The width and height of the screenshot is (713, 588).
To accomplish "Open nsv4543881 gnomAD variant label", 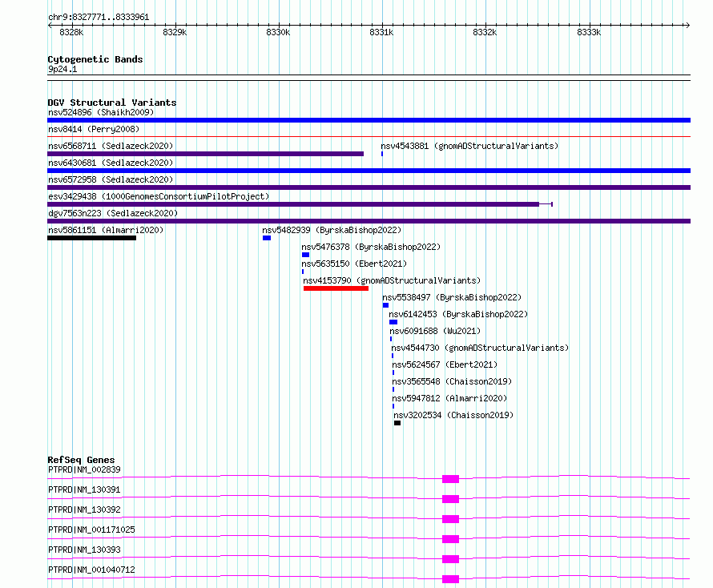I will 469,146.
